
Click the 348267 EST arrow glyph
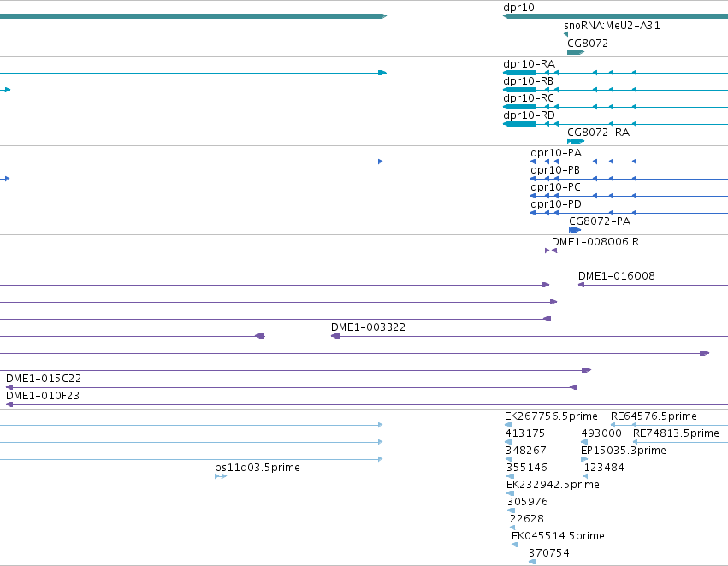coord(508,459)
